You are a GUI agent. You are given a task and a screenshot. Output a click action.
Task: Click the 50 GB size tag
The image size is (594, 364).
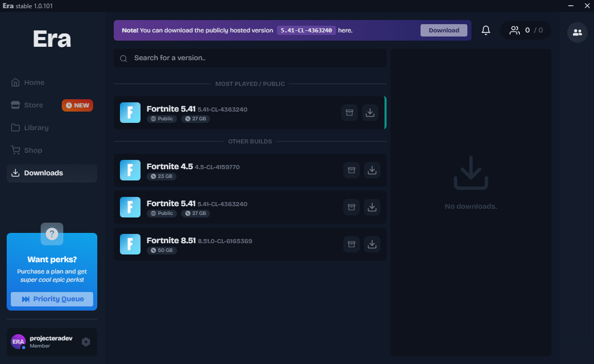(162, 250)
